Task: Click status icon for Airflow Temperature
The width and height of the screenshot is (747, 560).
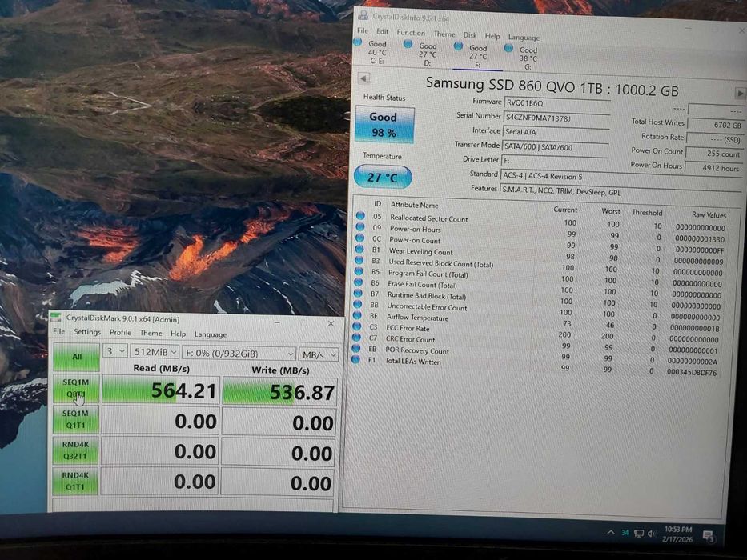Action: pos(357,314)
